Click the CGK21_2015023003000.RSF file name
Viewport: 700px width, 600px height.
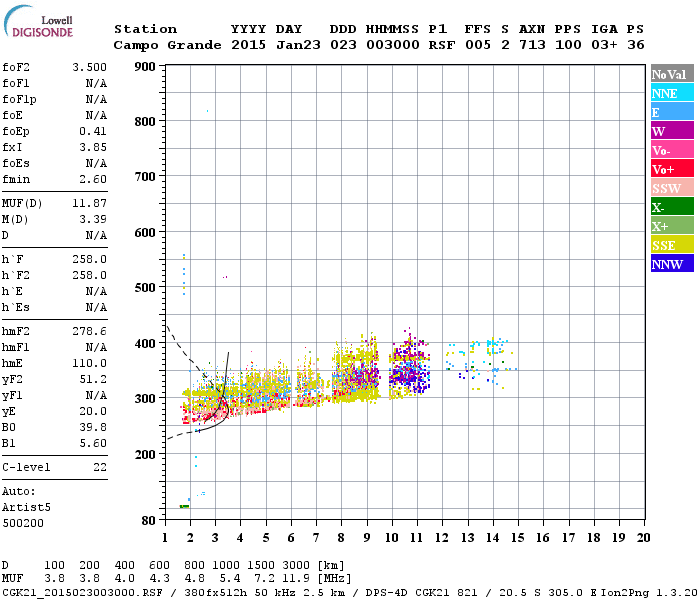tap(82, 593)
